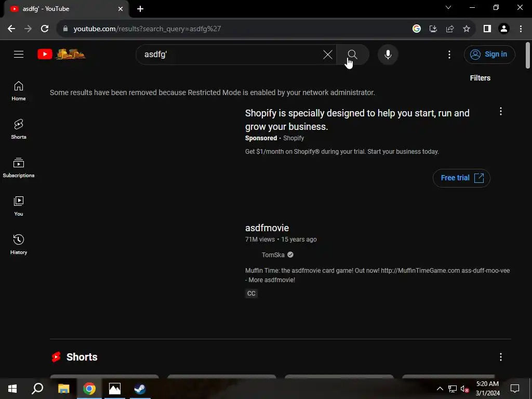Open the Windows notification center
The height and width of the screenshot is (399, 532).
click(515, 389)
